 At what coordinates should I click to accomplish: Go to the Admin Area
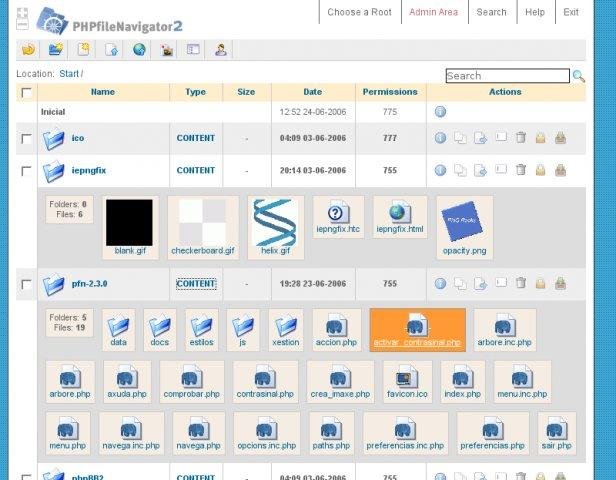(x=434, y=12)
